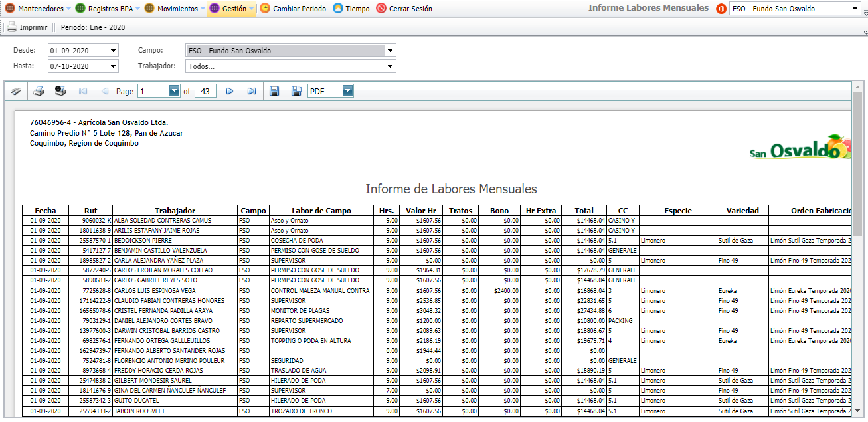Jump to the last report page
This screenshot has width=868, height=422.
252,91
